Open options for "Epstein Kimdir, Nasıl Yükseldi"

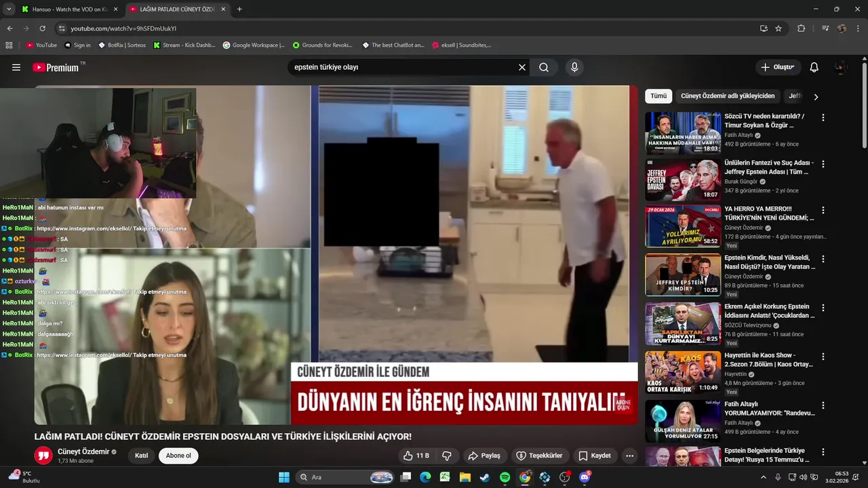pyautogui.click(x=823, y=259)
